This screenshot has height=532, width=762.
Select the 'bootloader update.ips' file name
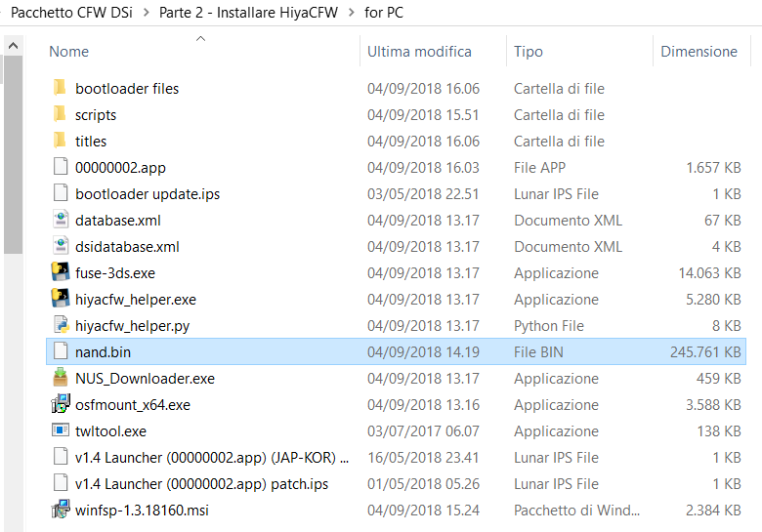click(x=148, y=193)
